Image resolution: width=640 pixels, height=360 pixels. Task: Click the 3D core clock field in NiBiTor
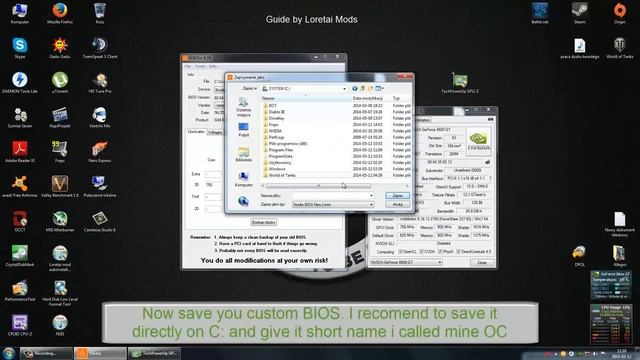pos(213,185)
